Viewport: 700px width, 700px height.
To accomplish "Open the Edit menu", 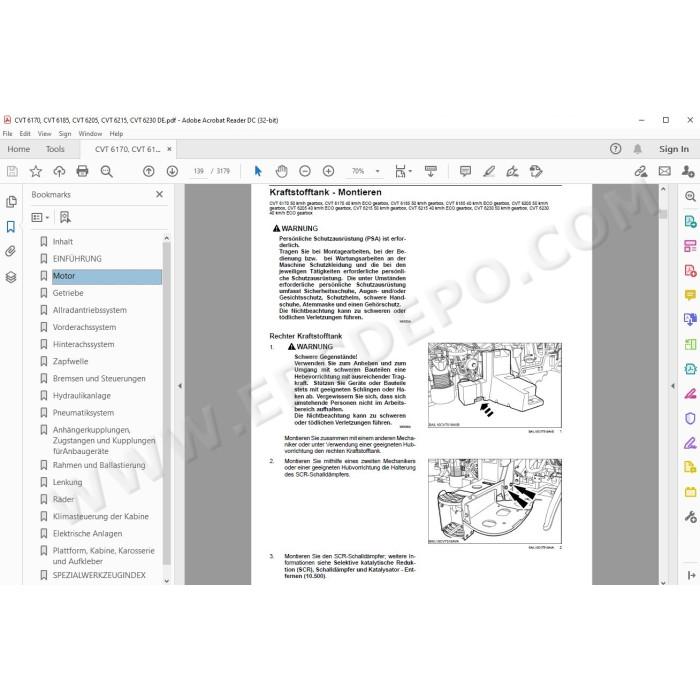I will click(25, 133).
